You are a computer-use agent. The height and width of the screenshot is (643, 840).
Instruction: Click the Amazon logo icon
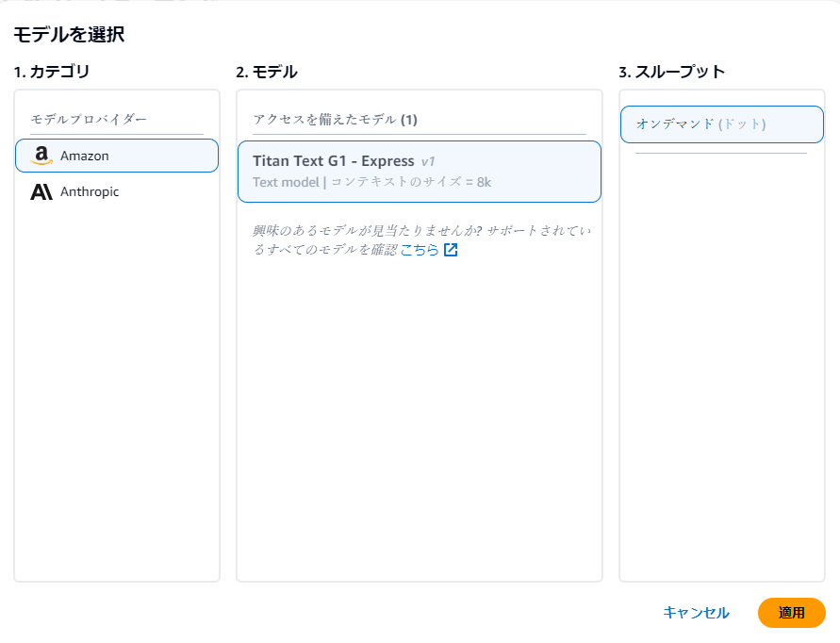[x=41, y=156]
